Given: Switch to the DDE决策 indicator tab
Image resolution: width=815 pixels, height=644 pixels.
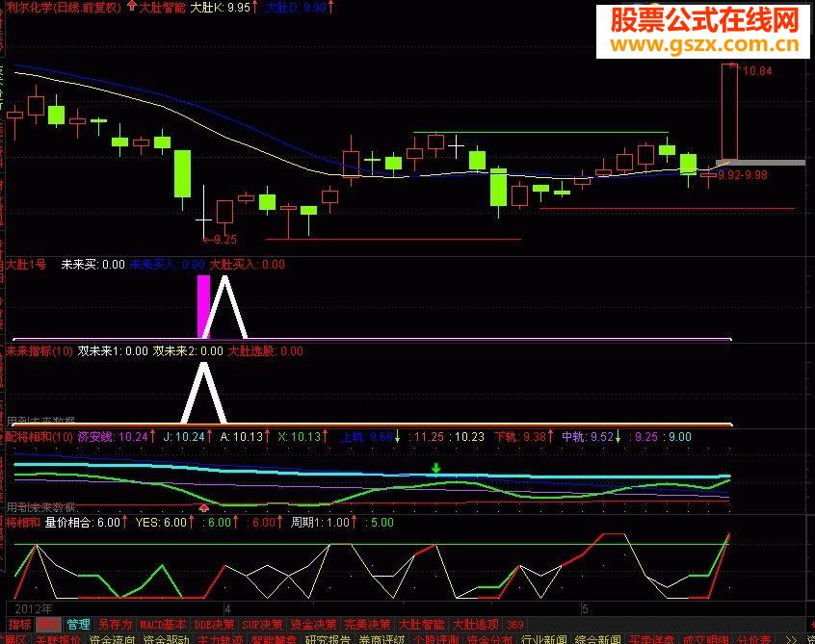Looking at the screenshot, I should point(214,624).
